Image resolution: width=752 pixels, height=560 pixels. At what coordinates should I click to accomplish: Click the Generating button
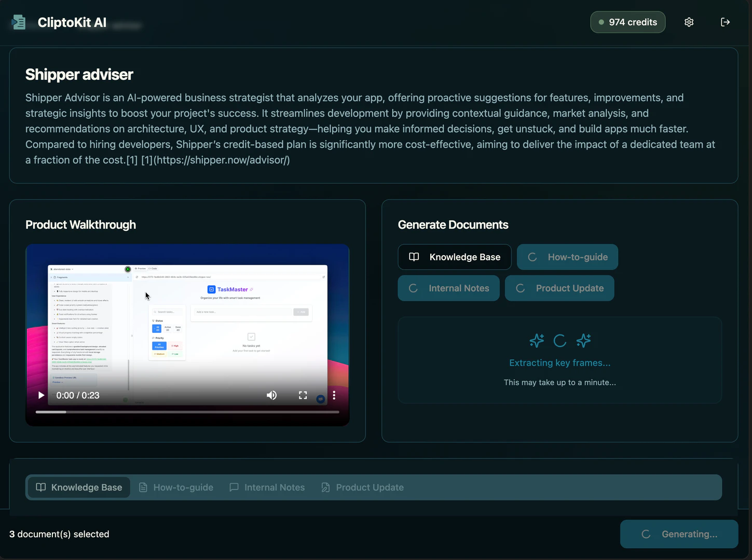tap(679, 534)
